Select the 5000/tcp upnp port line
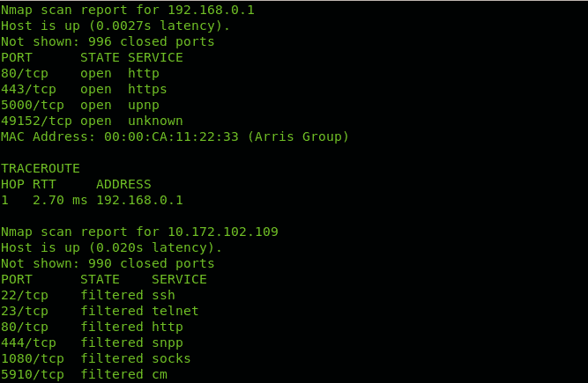This screenshot has width=588, height=383. coord(80,105)
